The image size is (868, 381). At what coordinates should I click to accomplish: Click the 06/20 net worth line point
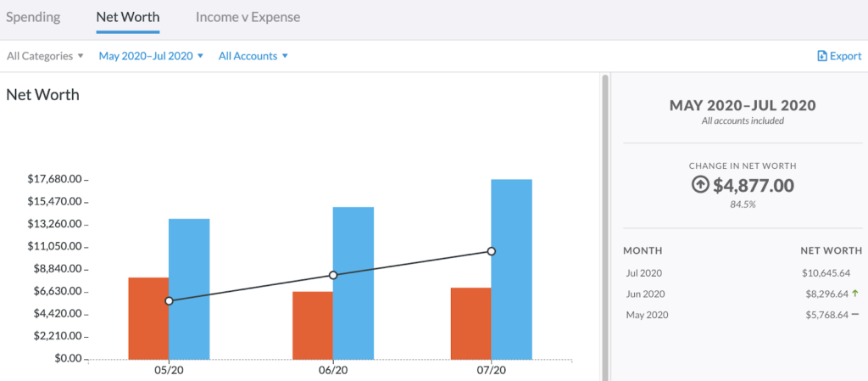tap(332, 275)
